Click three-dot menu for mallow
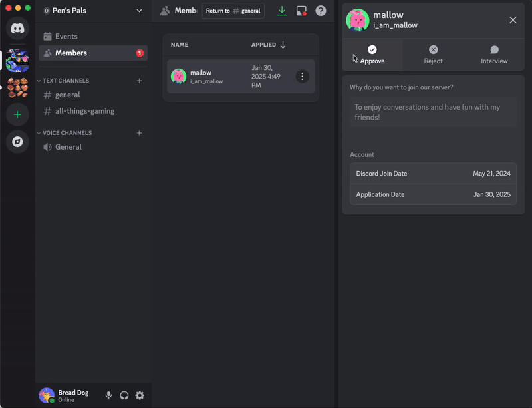 [302, 77]
